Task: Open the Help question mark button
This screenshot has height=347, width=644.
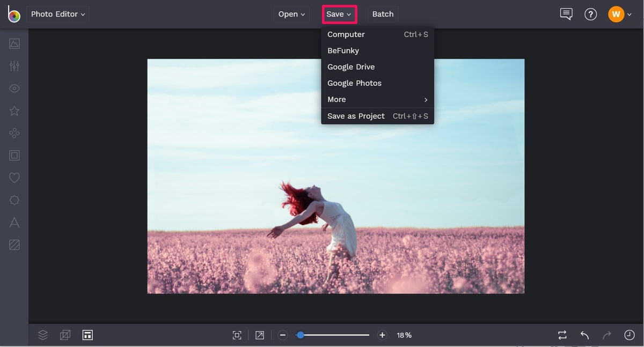Action: [590, 14]
